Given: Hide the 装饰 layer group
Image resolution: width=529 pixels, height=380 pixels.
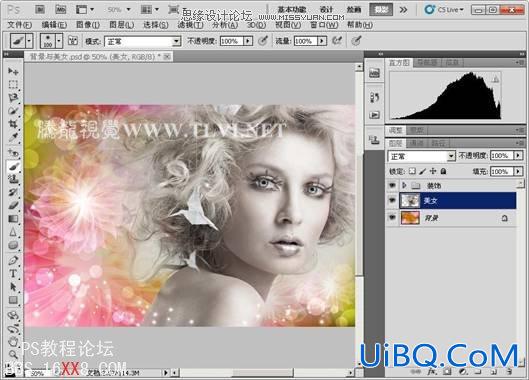Looking at the screenshot, I should [x=392, y=185].
